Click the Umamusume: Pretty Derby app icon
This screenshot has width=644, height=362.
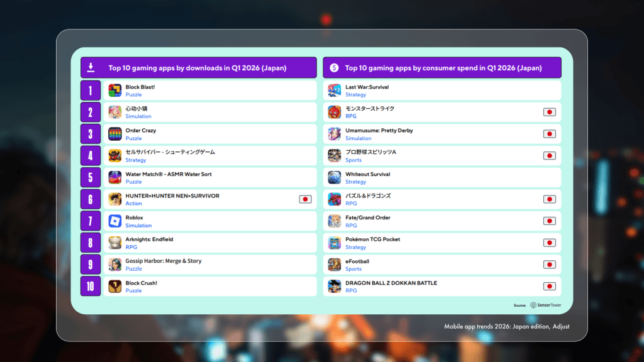click(x=335, y=134)
